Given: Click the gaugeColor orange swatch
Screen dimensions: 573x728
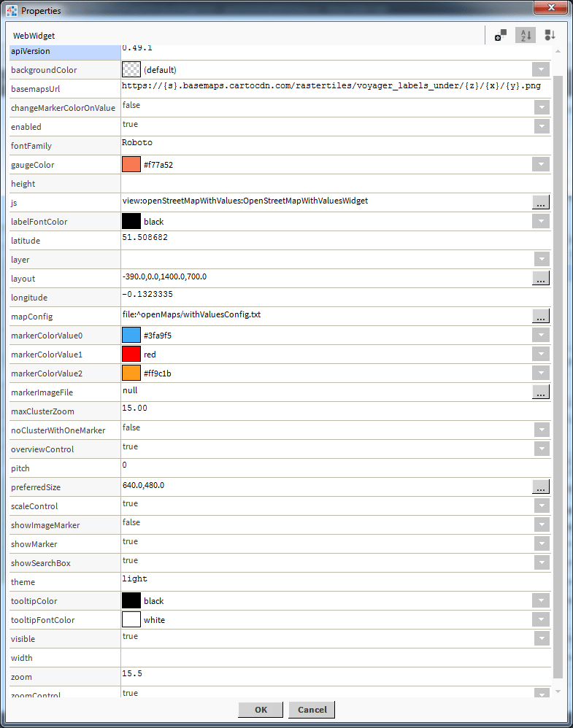Looking at the screenshot, I should point(131,164).
